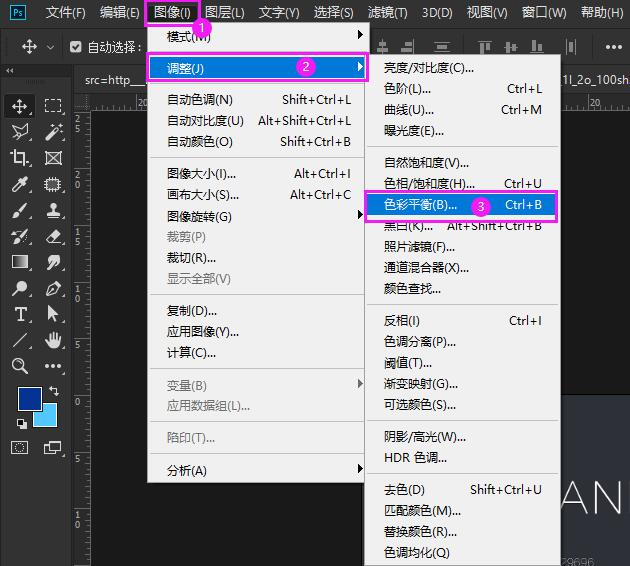The height and width of the screenshot is (566, 630).
Task: Open the 窗口(W) menu
Action: pyautogui.click(x=544, y=12)
